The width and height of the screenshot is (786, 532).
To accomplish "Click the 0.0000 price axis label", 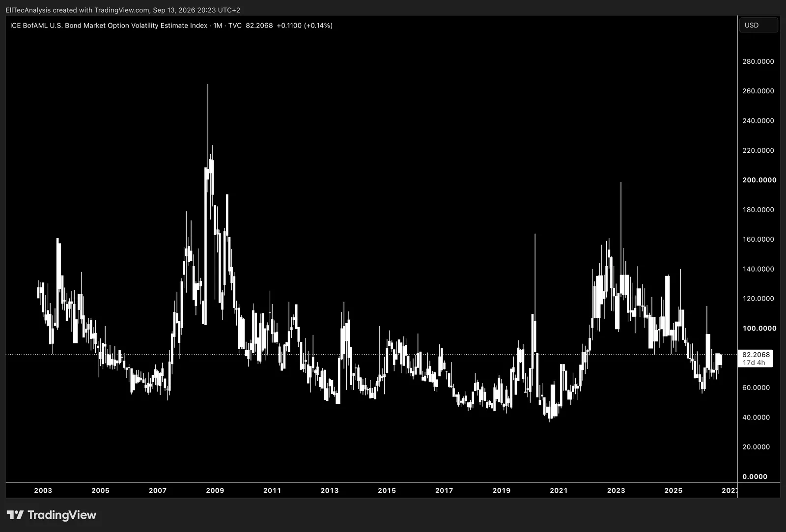I will point(755,476).
